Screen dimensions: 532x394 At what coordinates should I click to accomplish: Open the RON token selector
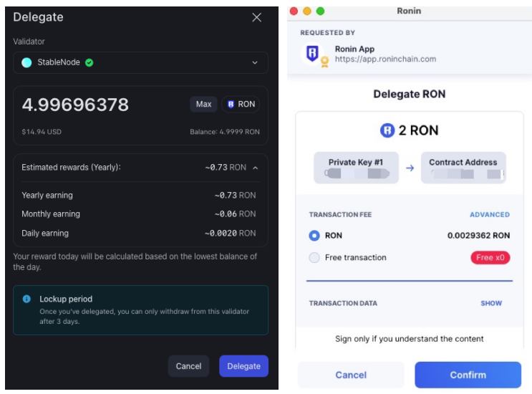241,105
